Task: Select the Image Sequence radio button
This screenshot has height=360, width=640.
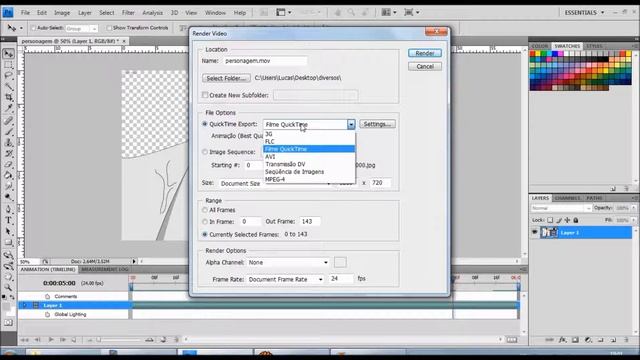Action: [205, 152]
